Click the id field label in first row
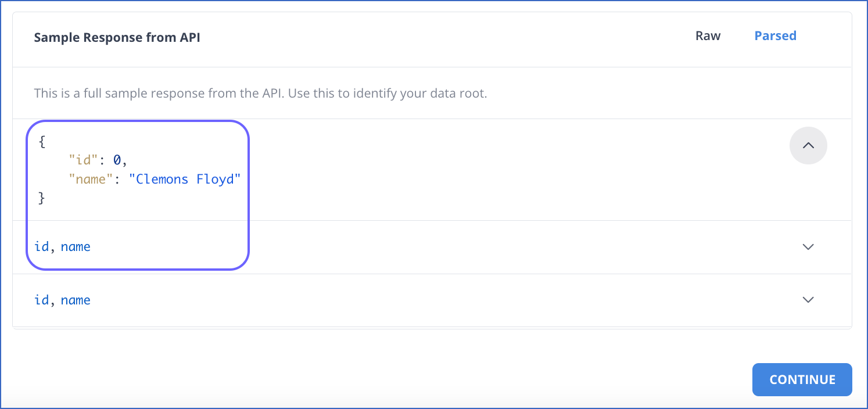The width and height of the screenshot is (868, 409). tap(41, 246)
